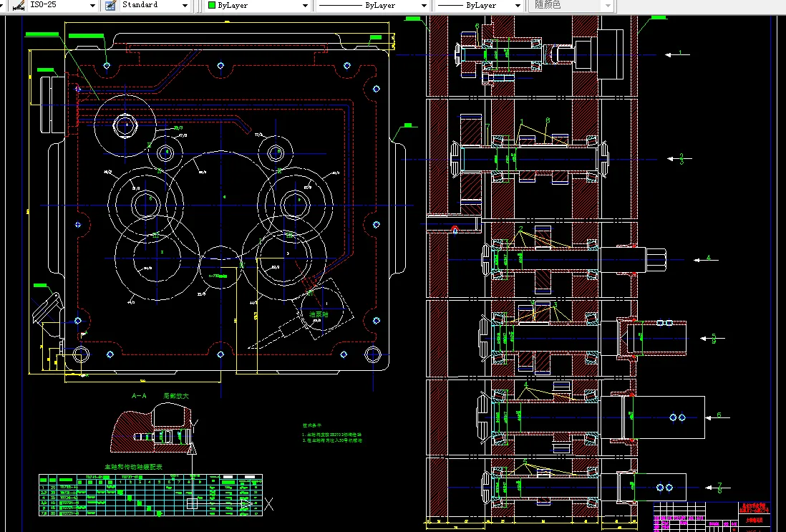Select the A-A section label
786x532 pixels.
click(x=139, y=396)
